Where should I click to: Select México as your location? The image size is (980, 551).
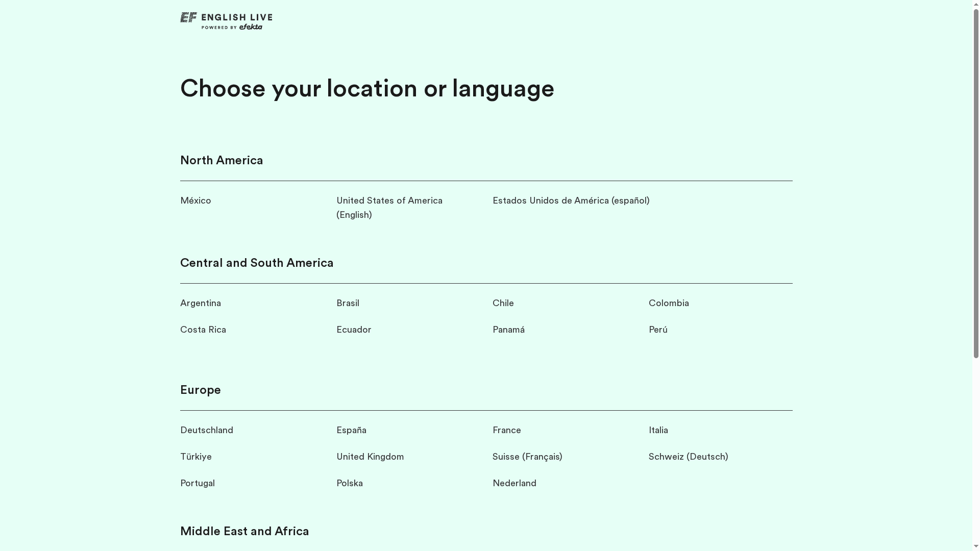pos(195,201)
